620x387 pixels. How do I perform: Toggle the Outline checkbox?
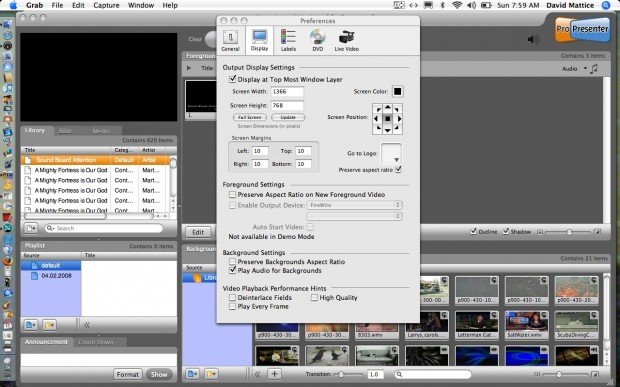473,231
